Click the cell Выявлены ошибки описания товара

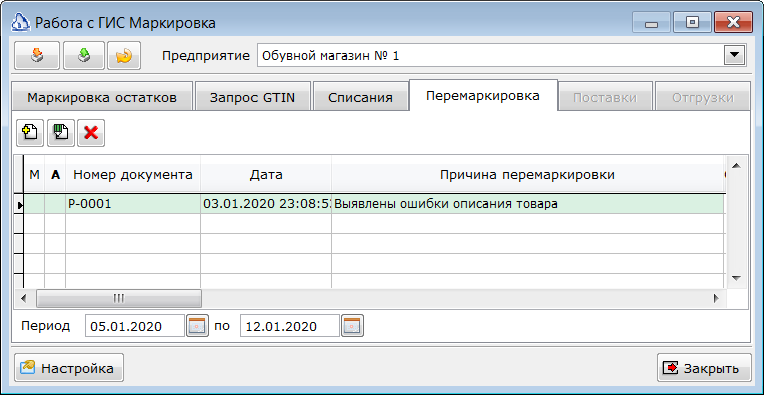coord(527,204)
